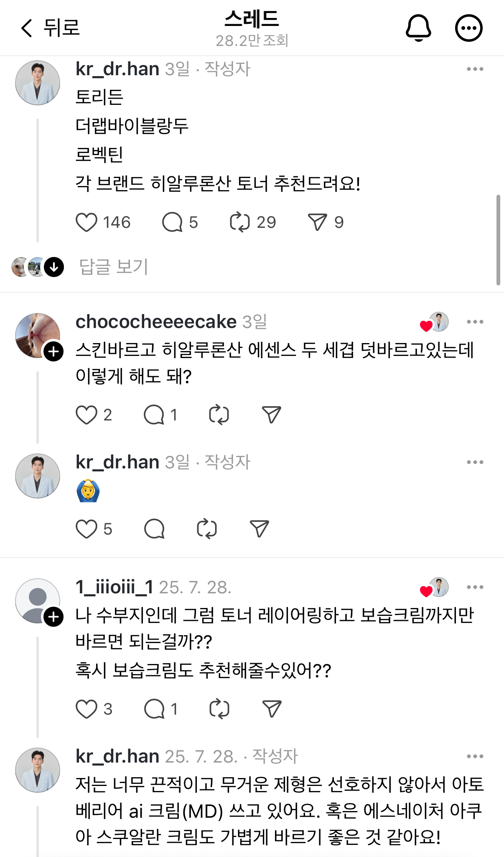Tap the notification bell icon

[418, 28]
